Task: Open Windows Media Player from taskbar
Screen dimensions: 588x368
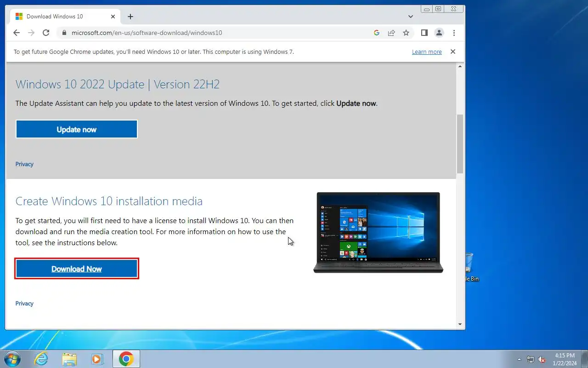Action: click(97, 359)
